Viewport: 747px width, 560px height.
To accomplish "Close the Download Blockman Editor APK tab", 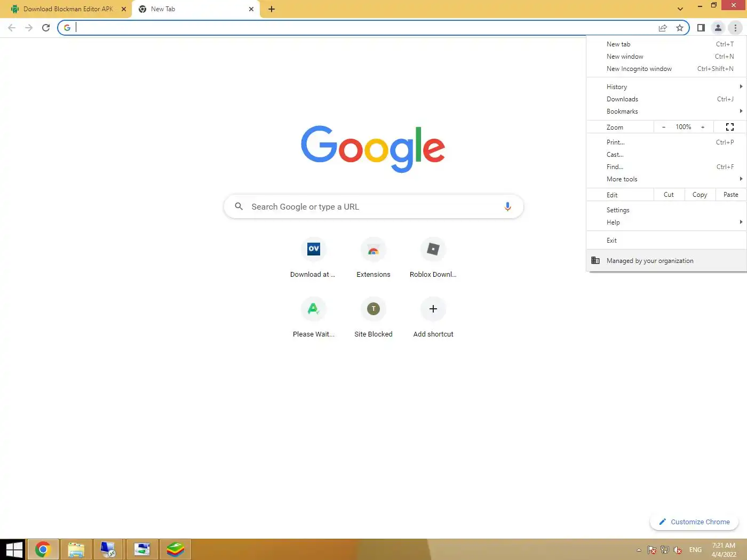I will pos(123,9).
